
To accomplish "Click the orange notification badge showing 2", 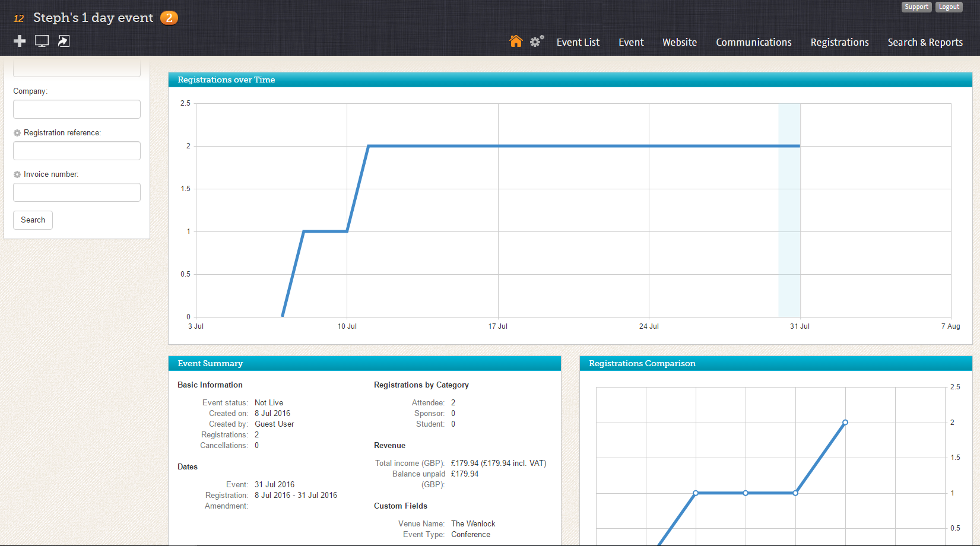I will click(169, 18).
